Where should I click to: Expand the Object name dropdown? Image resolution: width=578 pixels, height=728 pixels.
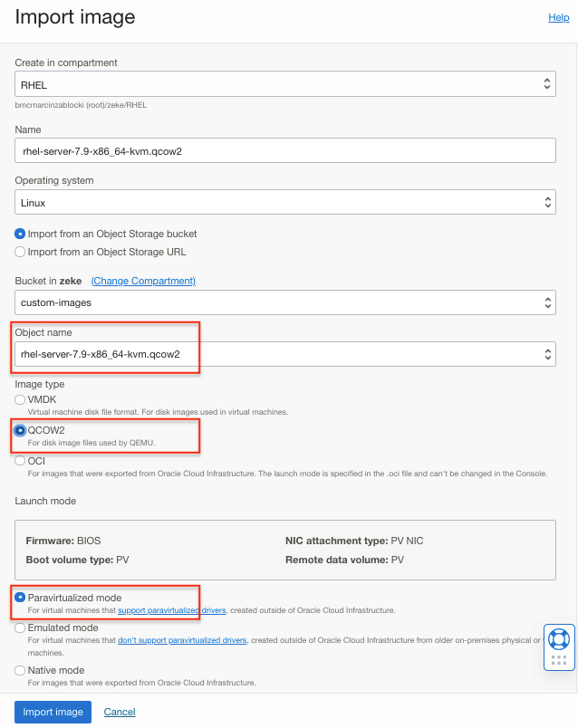[x=284, y=354]
